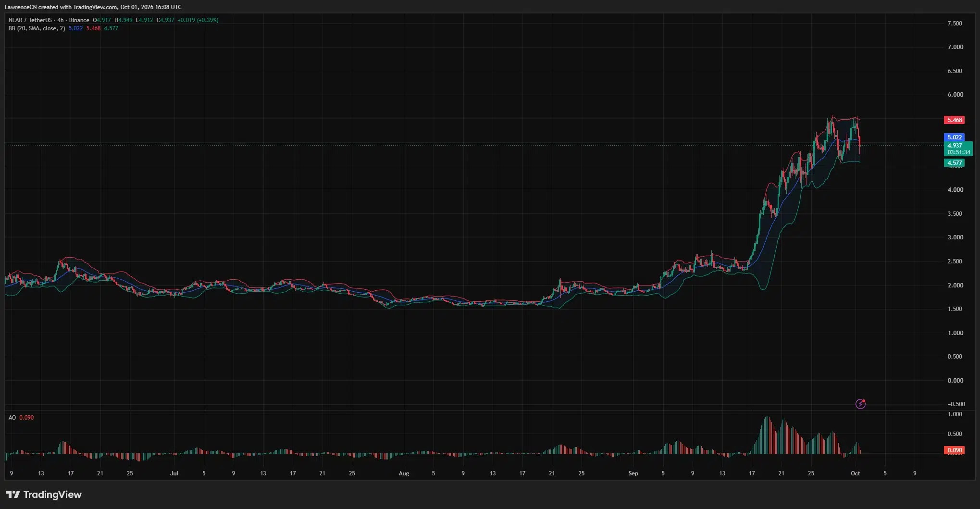Click the Oct label on time axis

(x=855, y=473)
